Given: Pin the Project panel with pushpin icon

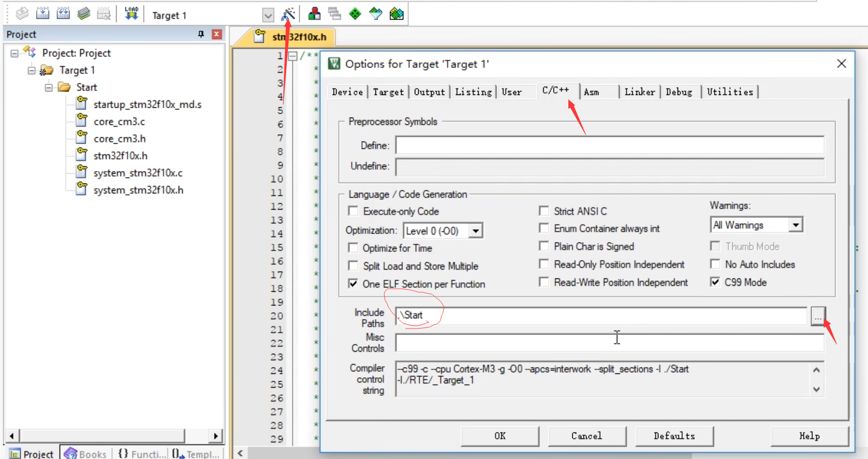Looking at the screenshot, I should (x=201, y=34).
